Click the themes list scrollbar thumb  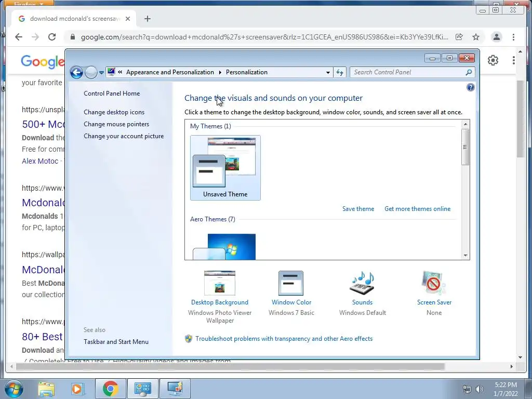click(465, 147)
